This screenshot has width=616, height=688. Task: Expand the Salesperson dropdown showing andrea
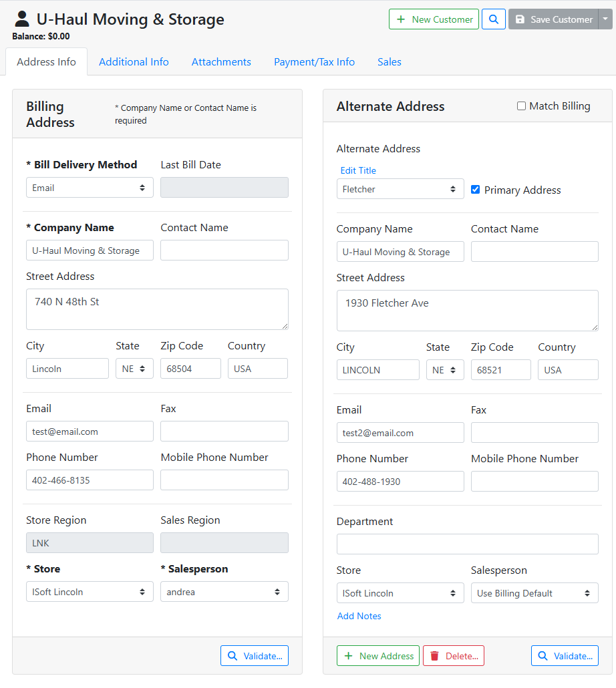(x=224, y=592)
